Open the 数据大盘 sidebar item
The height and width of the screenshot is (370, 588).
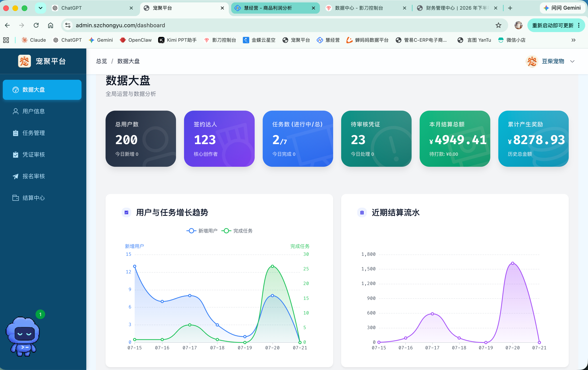[x=42, y=90]
